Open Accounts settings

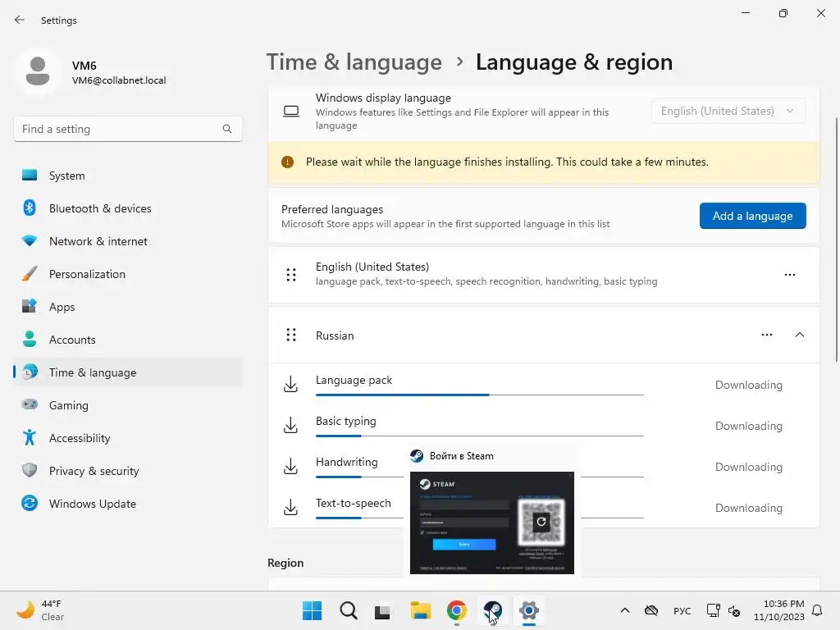128,340
